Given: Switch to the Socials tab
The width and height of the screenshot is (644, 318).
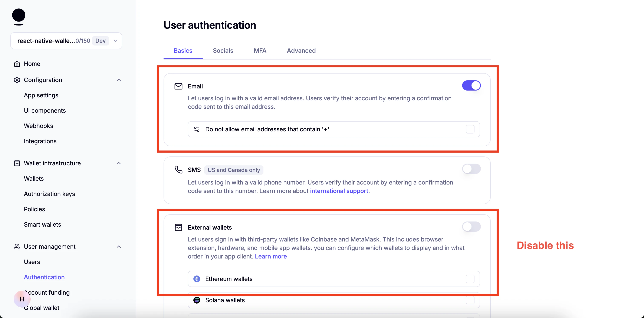Looking at the screenshot, I should point(223,50).
